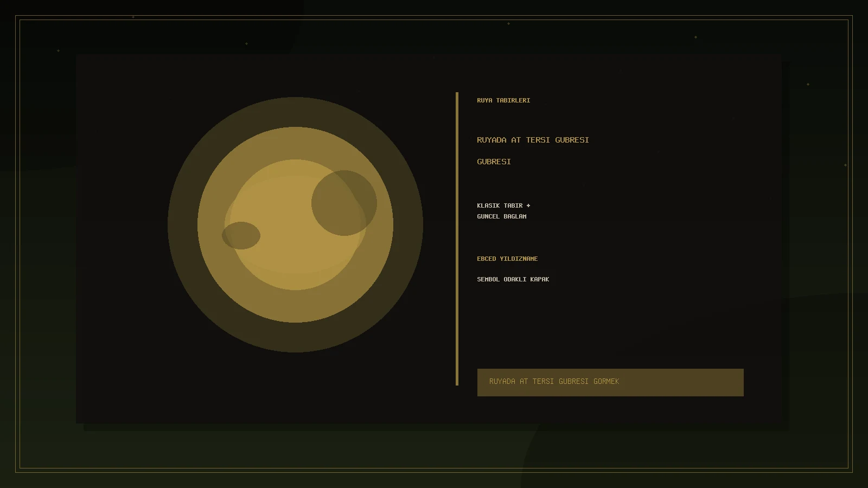The width and height of the screenshot is (868, 488).
Task: Click the word KAPAK in the caption
Action: pos(540,279)
